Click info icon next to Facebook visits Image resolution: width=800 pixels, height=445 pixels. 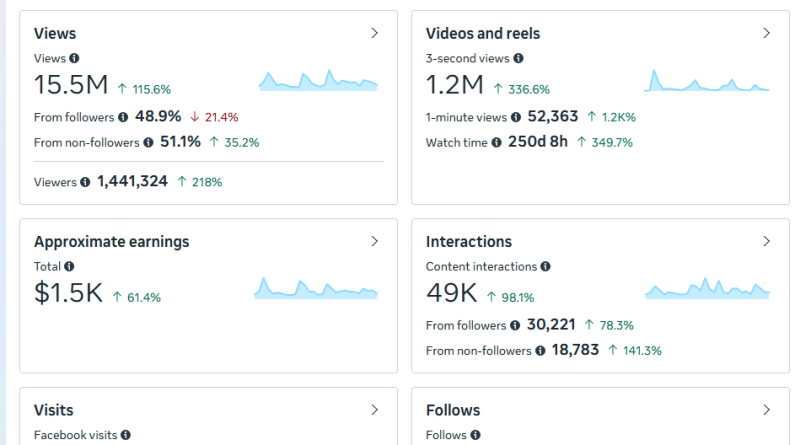click(125, 435)
